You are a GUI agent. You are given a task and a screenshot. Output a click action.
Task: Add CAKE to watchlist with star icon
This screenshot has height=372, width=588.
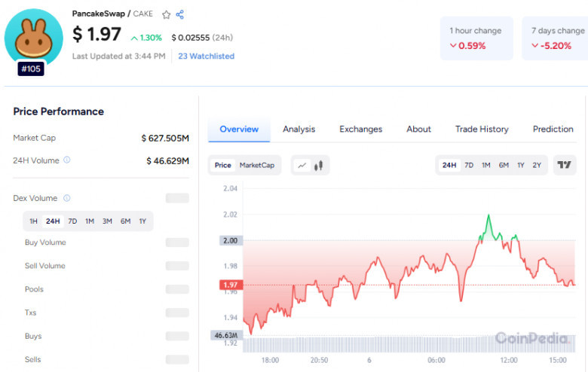tap(166, 14)
